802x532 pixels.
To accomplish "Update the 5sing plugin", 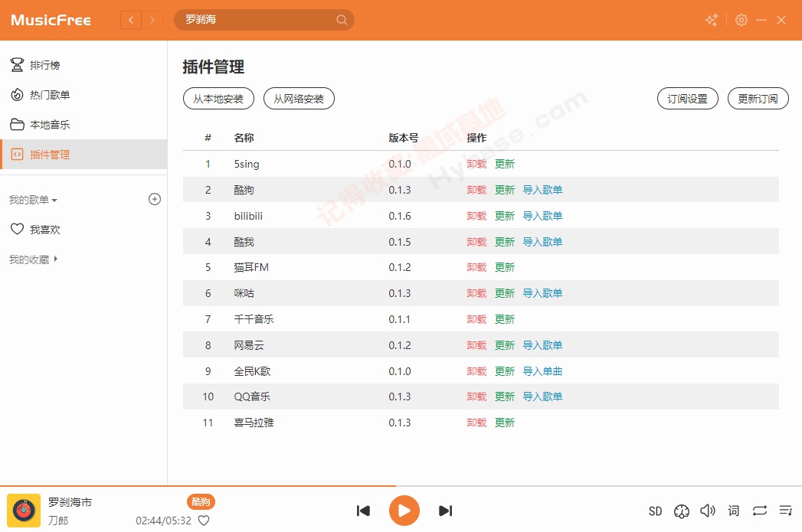I will pos(505,164).
